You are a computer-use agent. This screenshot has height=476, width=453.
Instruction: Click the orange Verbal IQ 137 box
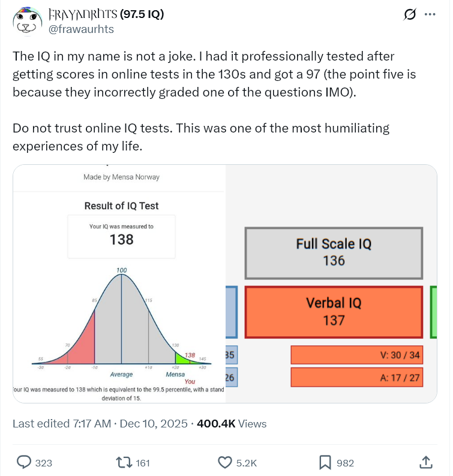tap(334, 312)
